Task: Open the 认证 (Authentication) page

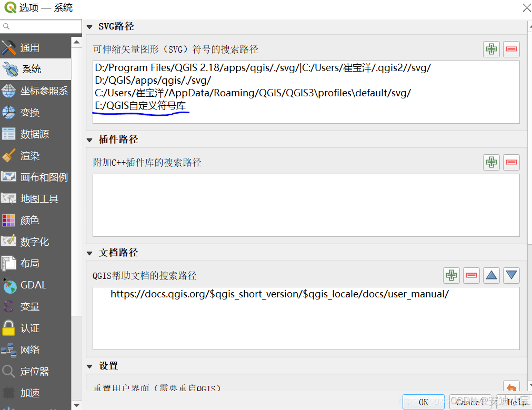Action: 35,328
